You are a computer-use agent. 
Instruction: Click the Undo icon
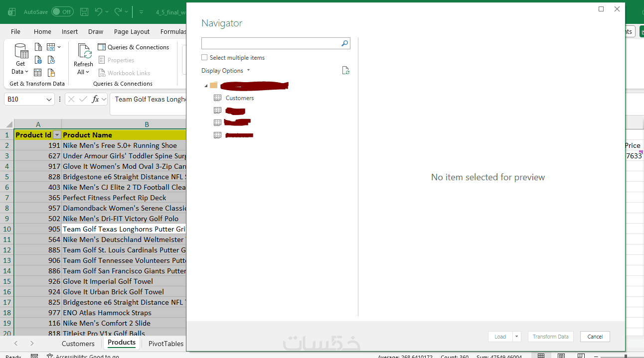click(99, 11)
